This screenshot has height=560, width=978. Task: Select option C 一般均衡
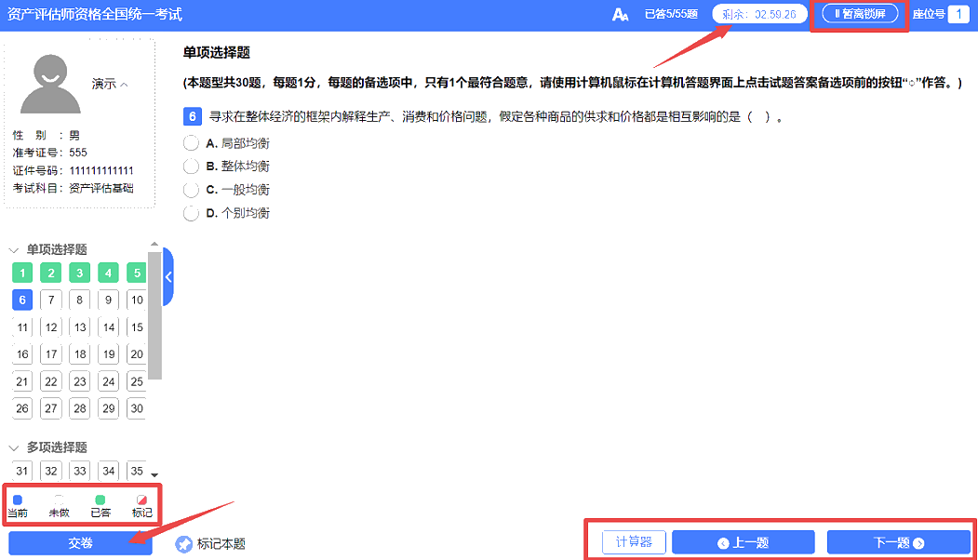tap(191, 190)
